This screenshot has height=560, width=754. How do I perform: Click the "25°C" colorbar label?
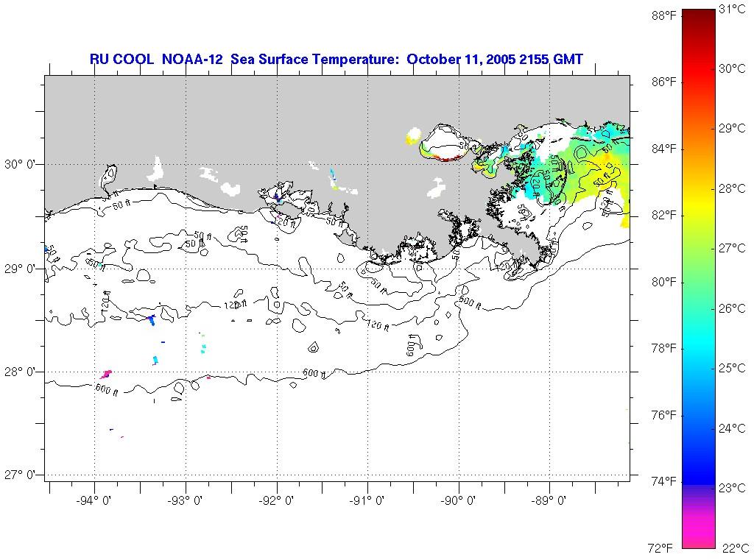[x=732, y=368]
